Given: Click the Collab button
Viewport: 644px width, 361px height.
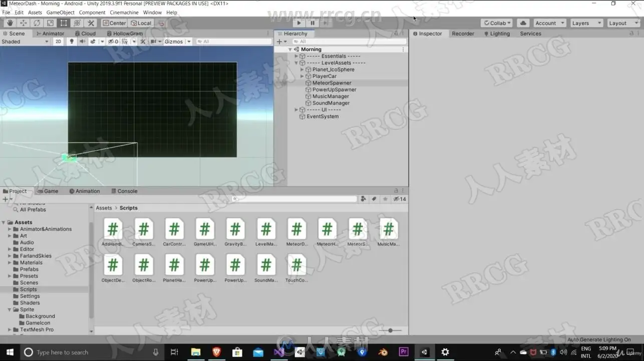Looking at the screenshot, I should (496, 23).
